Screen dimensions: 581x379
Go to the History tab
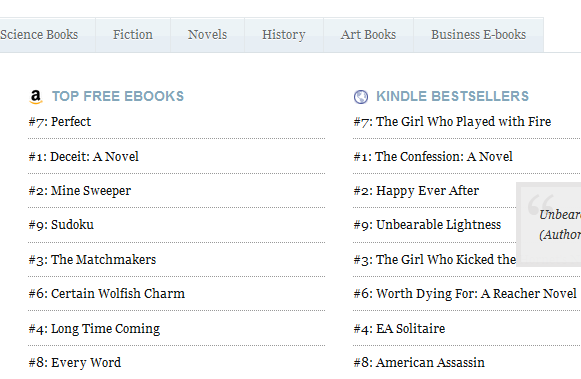tap(283, 35)
